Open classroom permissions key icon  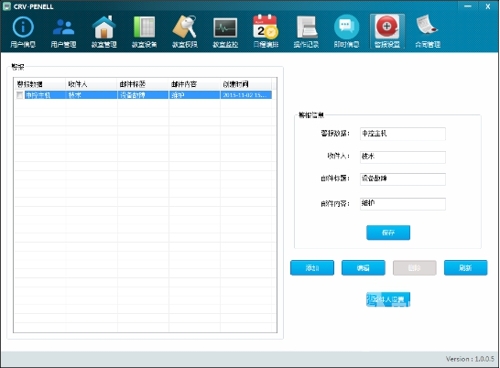[x=185, y=27]
